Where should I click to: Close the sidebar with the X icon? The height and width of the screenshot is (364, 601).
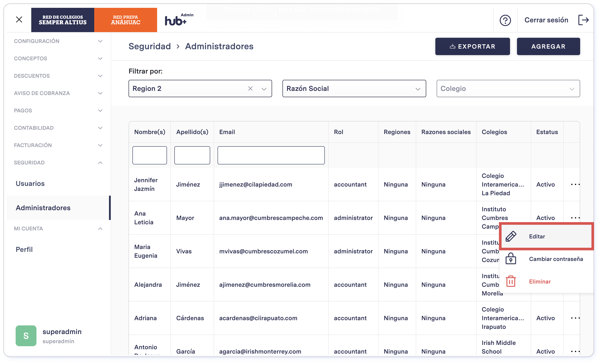click(19, 20)
